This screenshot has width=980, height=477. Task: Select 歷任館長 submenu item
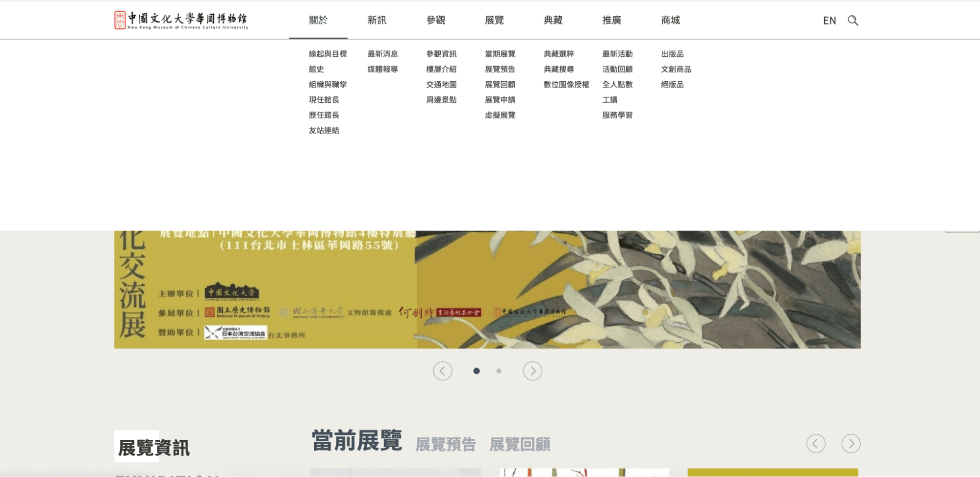tap(324, 115)
